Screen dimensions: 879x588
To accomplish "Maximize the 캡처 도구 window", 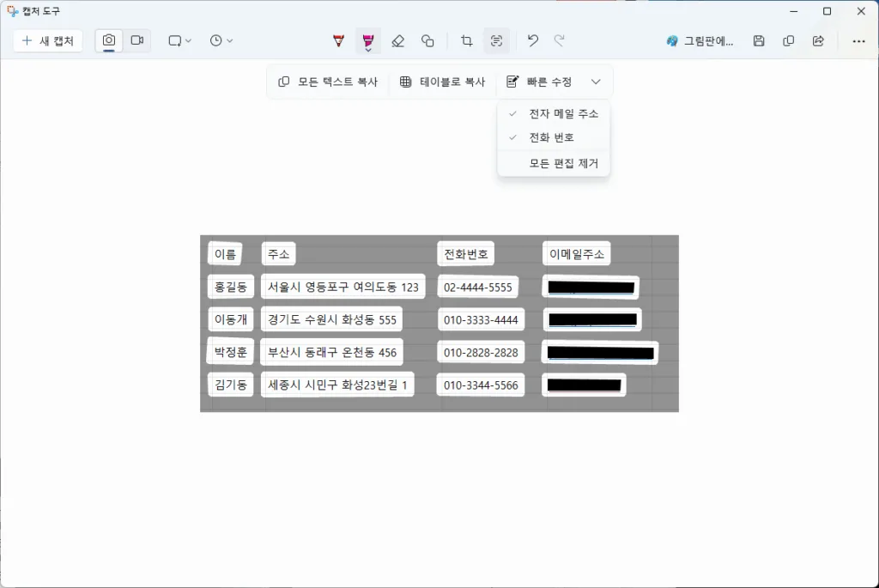I will coord(827,11).
